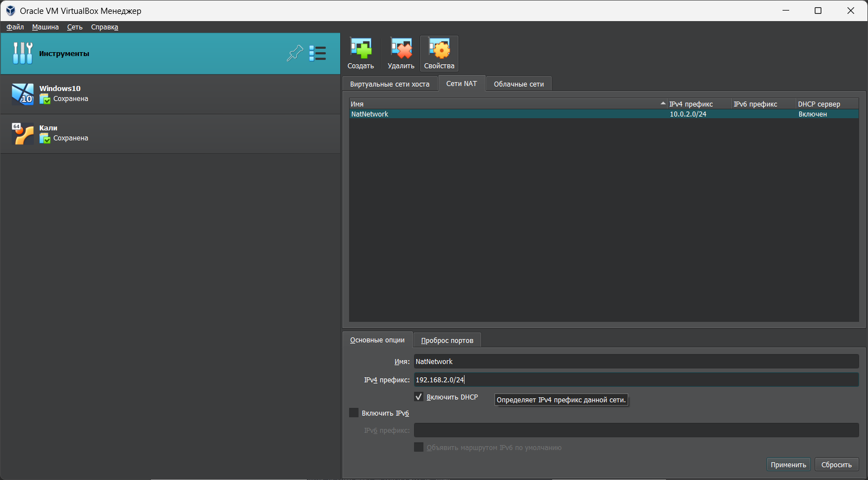
Task: Open the Проброс портов tab
Action: (x=447, y=340)
